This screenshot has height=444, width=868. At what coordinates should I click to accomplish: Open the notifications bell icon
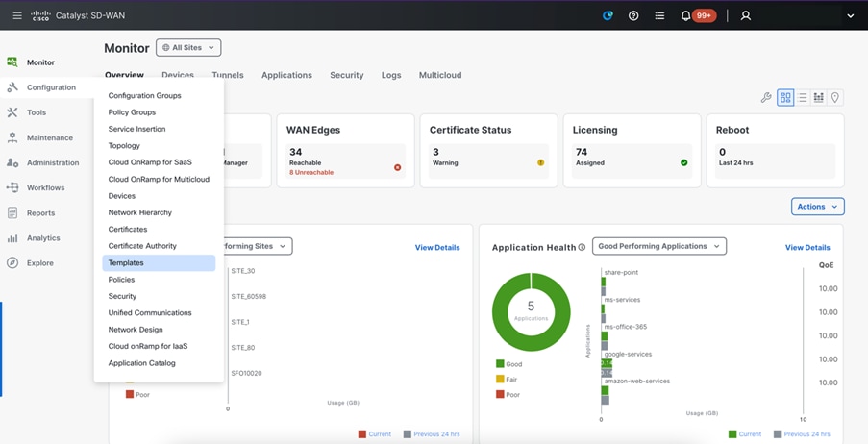point(685,16)
